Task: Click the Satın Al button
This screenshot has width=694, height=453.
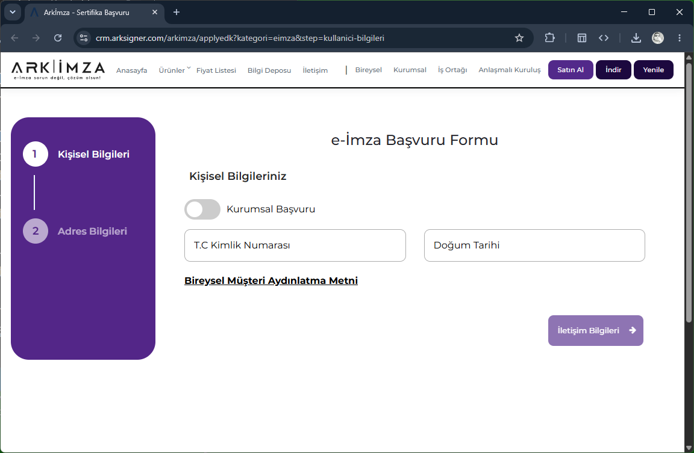Action: [571, 70]
